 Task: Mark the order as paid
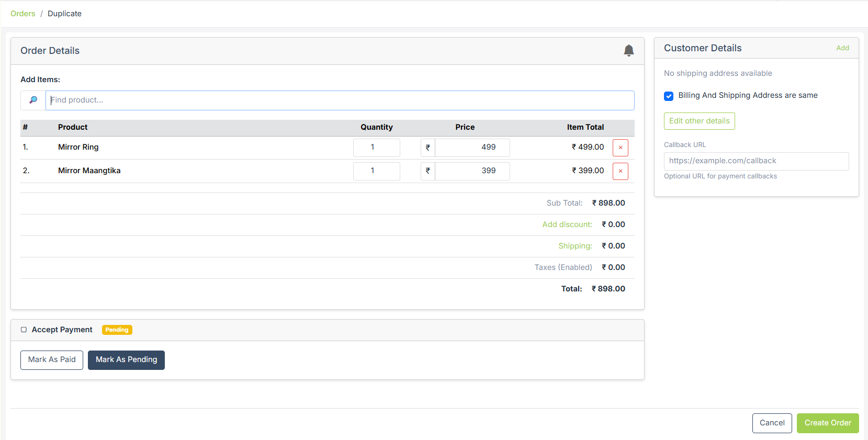click(52, 360)
